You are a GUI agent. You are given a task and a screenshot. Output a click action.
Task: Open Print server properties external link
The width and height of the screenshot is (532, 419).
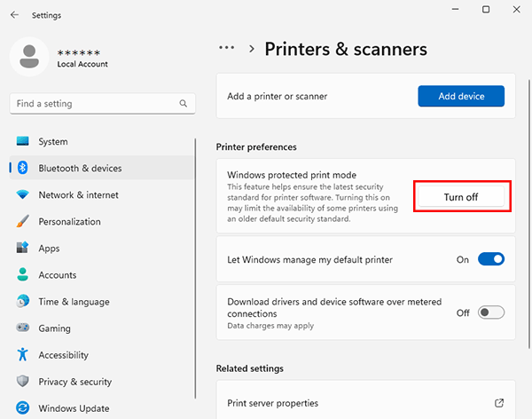click(499, 403)
